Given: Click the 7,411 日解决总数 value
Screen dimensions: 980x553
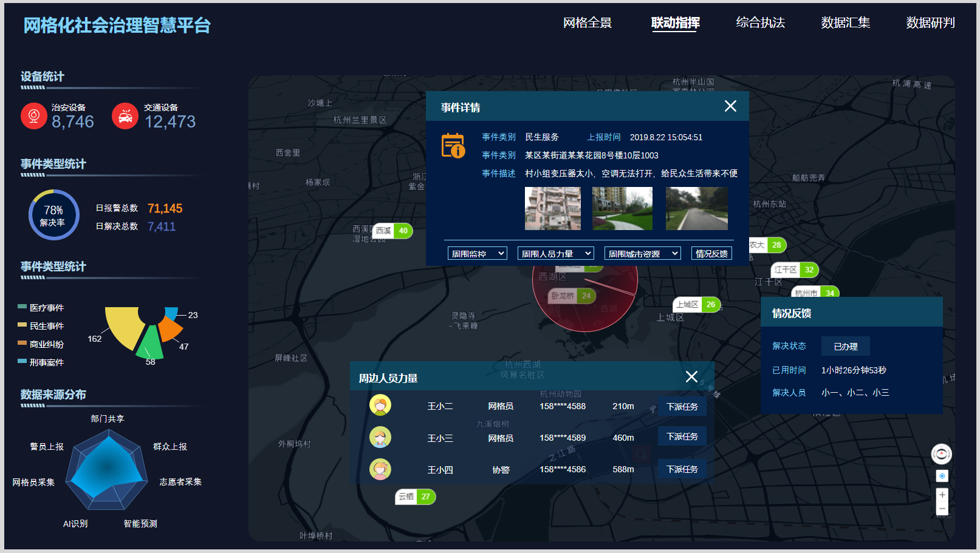Looking at the screenshot, I should 162,226.
